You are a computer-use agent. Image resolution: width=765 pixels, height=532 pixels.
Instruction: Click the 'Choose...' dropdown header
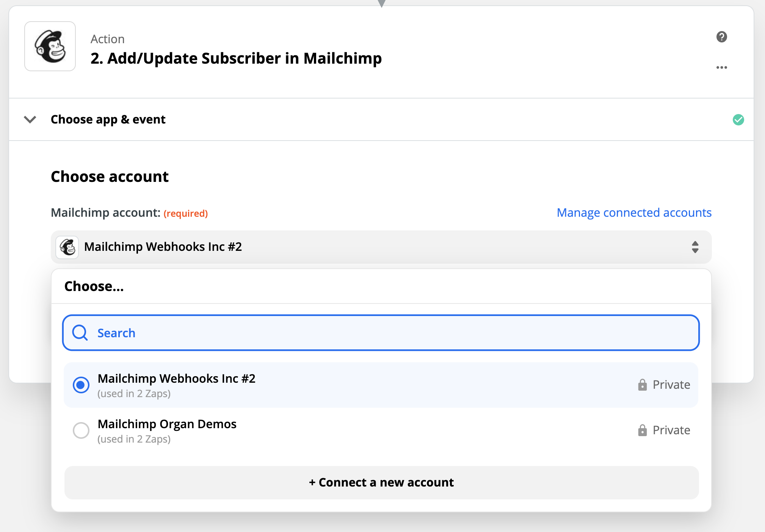(94, 286)
